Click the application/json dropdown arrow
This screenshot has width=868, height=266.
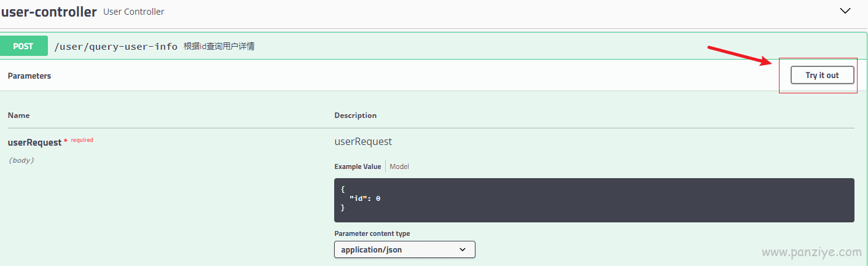click(463, 249)
